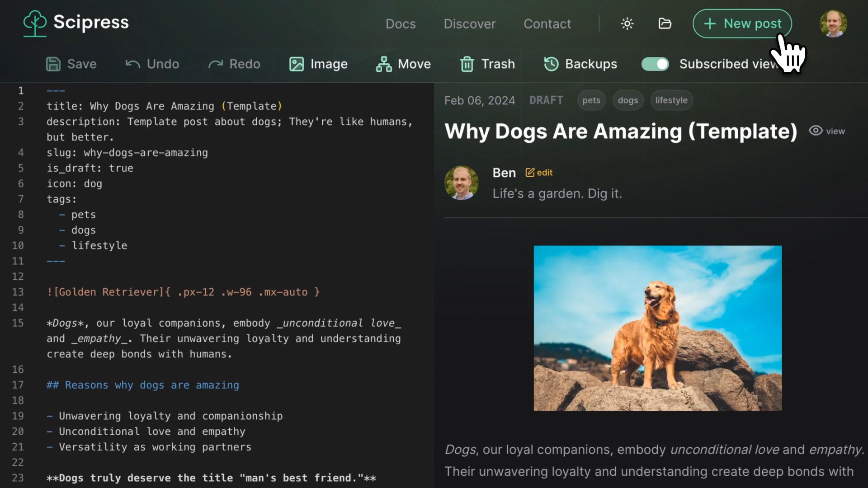Open the profile avatar menu
The image size is (868, 488).
click(x=833, y=23)
